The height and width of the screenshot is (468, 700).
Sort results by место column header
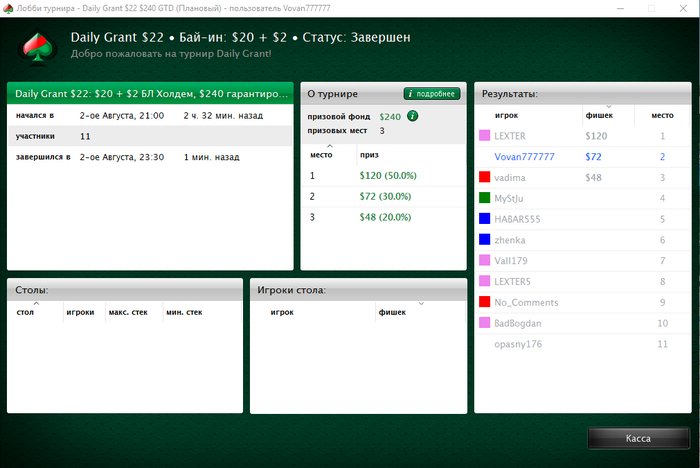coord(662,115)
